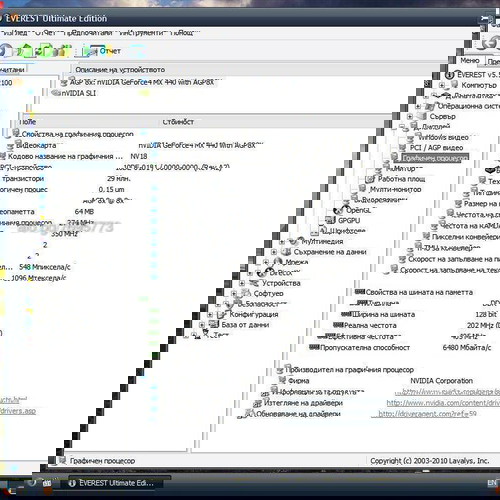Expand the Сървър tree node
The height and width of the screenshot is (500, 500).
coord(410,117)
